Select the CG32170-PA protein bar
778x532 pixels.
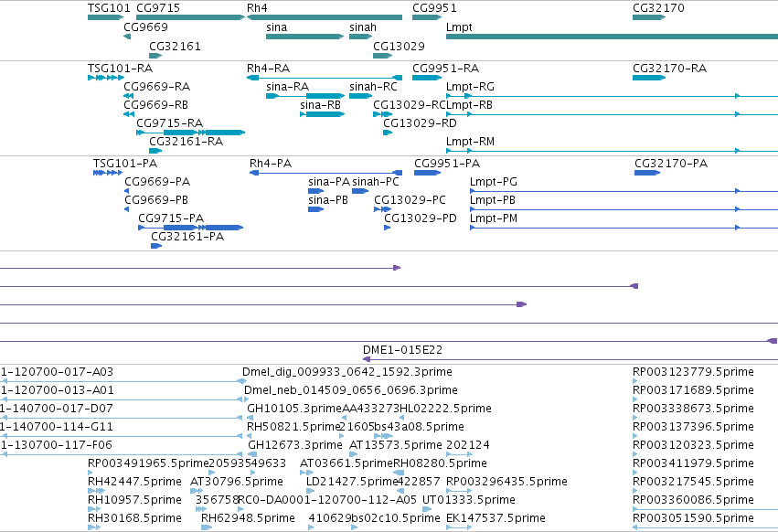[647, 173]
